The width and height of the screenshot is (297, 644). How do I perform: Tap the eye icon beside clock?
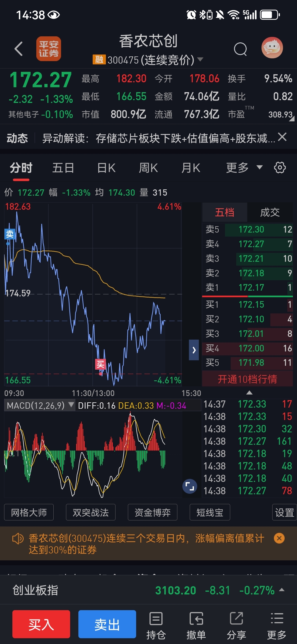(x=54, y=15)
